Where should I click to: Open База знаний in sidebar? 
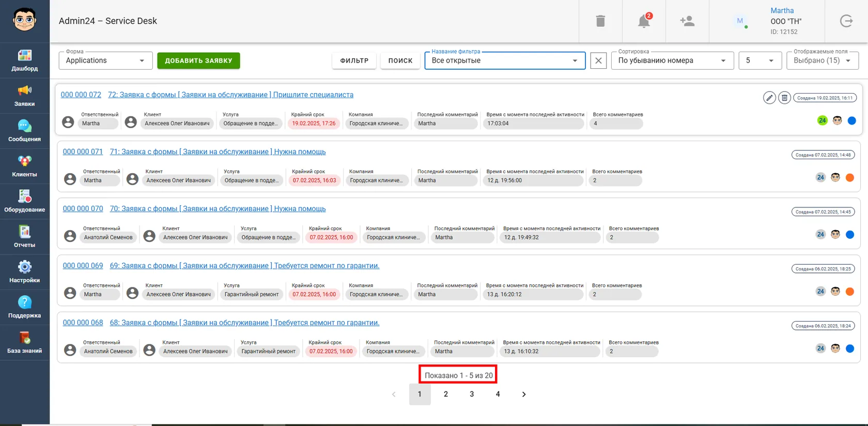pos(25,343)
